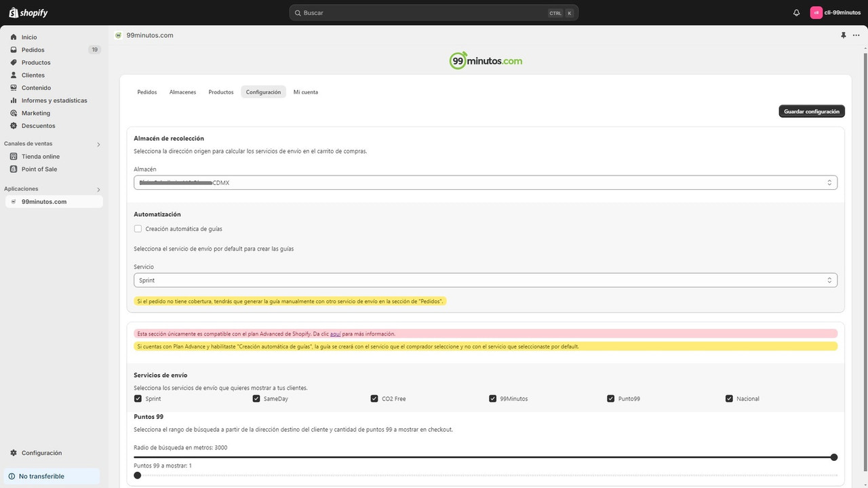Click the No transferible info icon
The height and width of the screenshot is (488, 868).
point(12,476)
